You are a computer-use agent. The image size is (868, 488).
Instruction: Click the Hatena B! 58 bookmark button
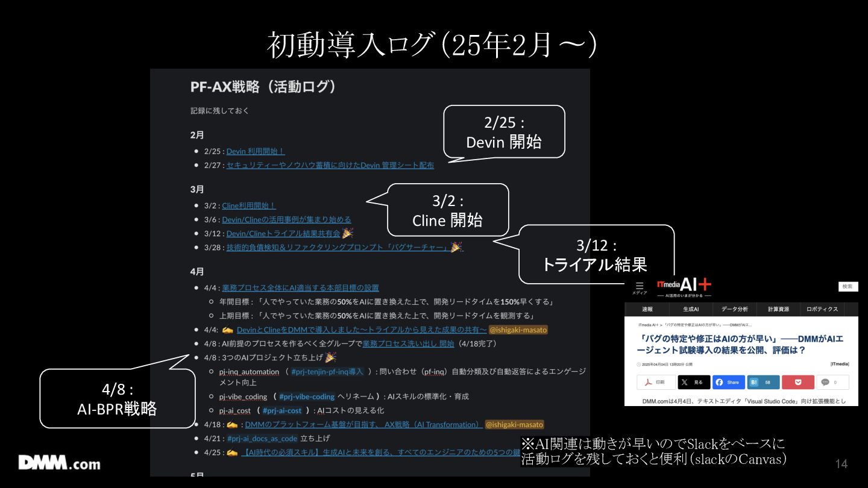click(763, 382)
